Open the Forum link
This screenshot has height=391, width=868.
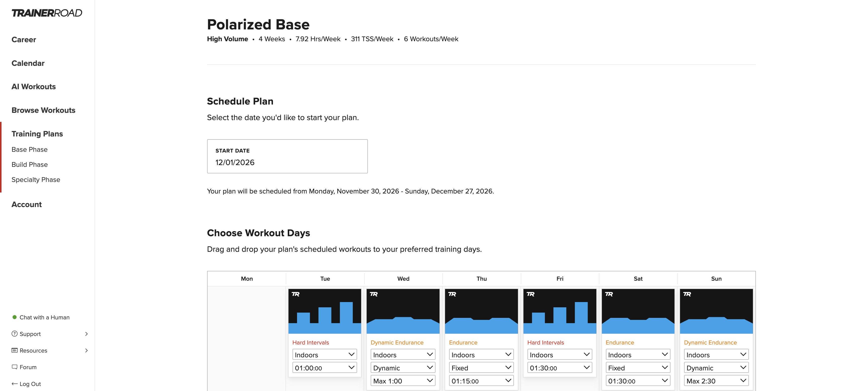click(28, 367)
